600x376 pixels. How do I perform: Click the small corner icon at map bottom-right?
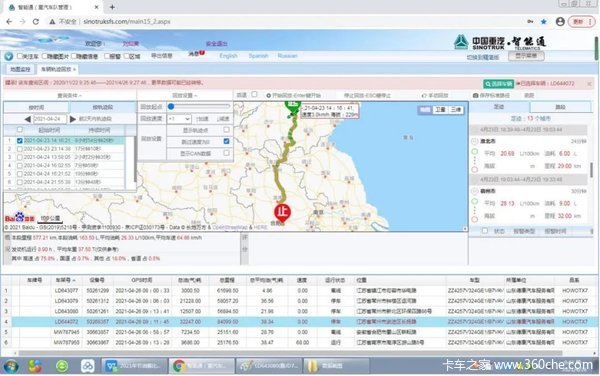click(465, 229)
